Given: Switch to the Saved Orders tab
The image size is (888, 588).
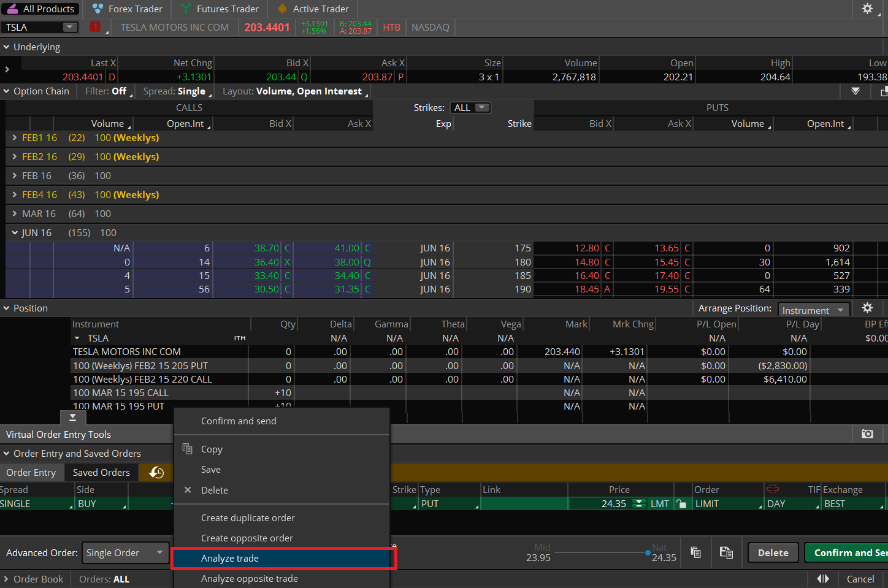Looking at the screenshot, I should pyautogui.click(x=101, y=472).
